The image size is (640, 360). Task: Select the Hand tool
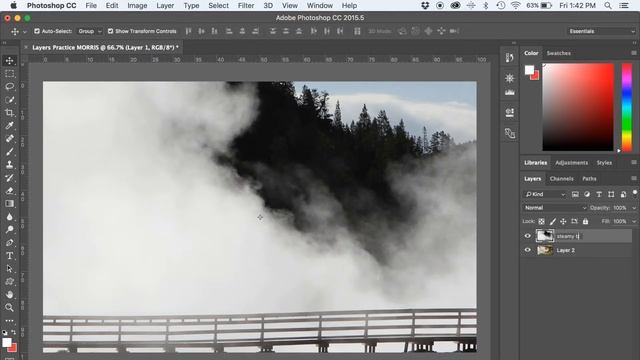point(9,294)
